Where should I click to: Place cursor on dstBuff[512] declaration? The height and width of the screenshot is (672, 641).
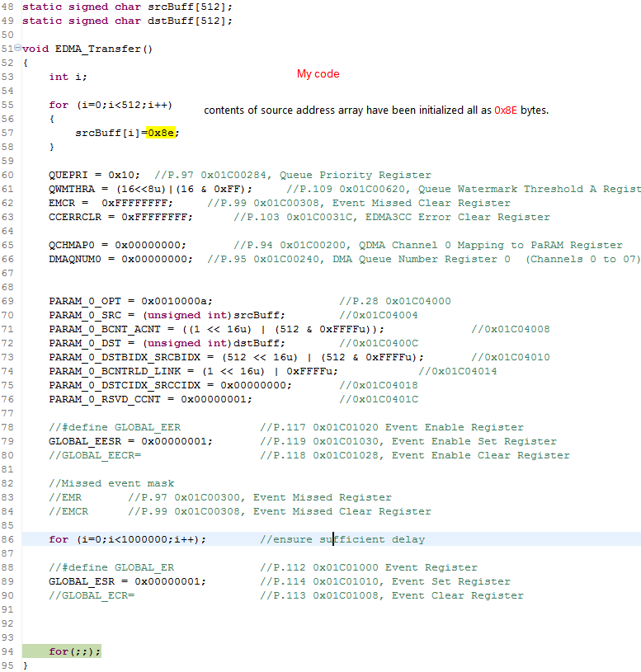click(x=190, y=21)
